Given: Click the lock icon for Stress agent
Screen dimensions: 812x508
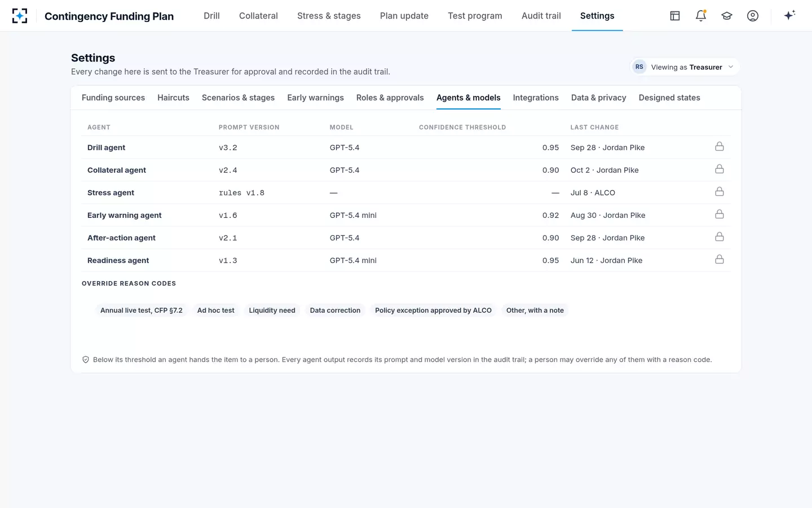Looking at the screenshot, I should pos(720,192).
